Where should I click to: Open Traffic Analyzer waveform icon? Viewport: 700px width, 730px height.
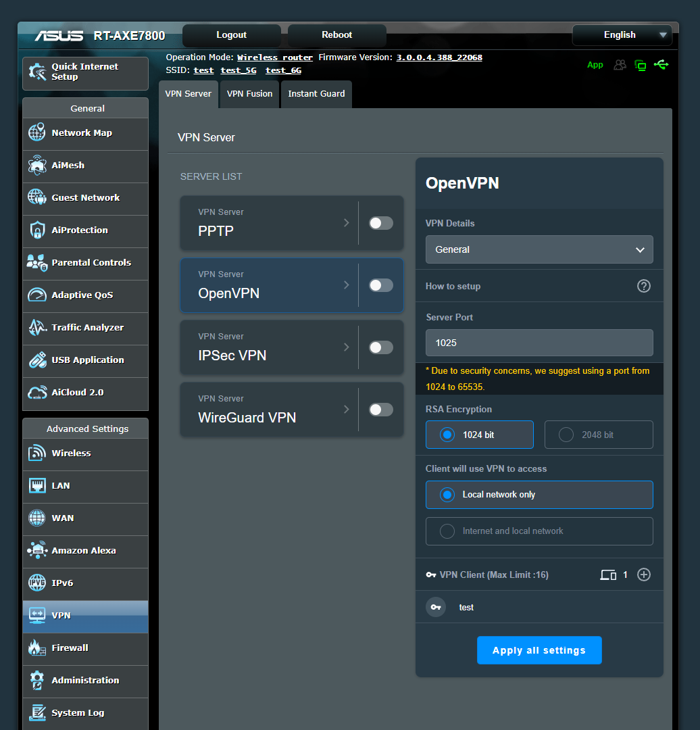[36, 327]
